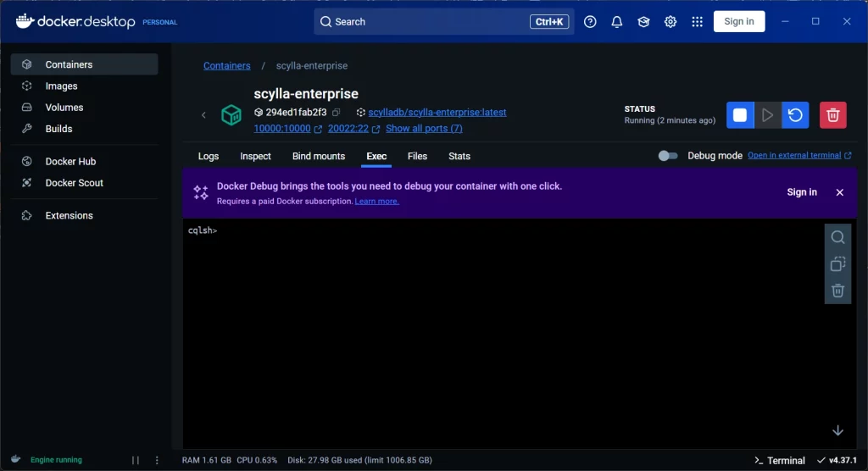The width and height of the screenshot is (868, 471).
Task: Click Open in external terminal link
Action: pos(798,155)
